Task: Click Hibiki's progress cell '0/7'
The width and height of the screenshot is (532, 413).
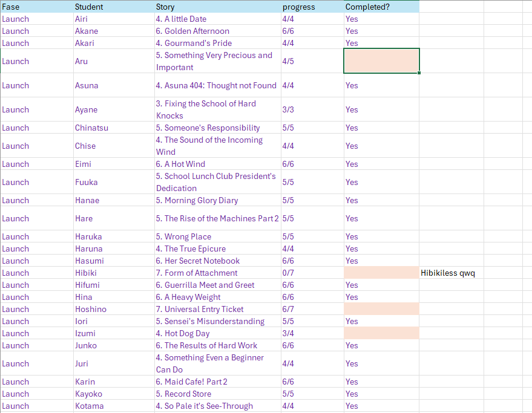Action: [312, 273]
